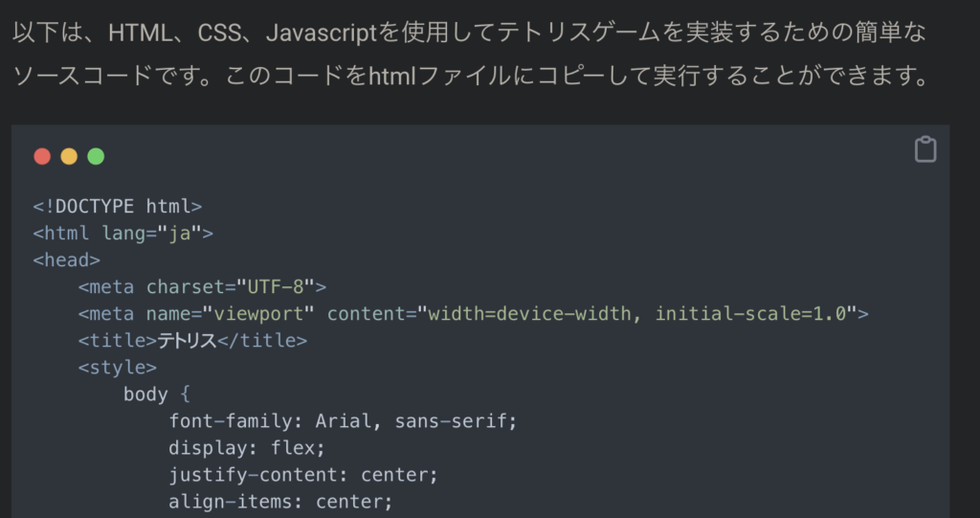Click the opening <head> tag
Screen dimensions: 980x518
(66, 259)
